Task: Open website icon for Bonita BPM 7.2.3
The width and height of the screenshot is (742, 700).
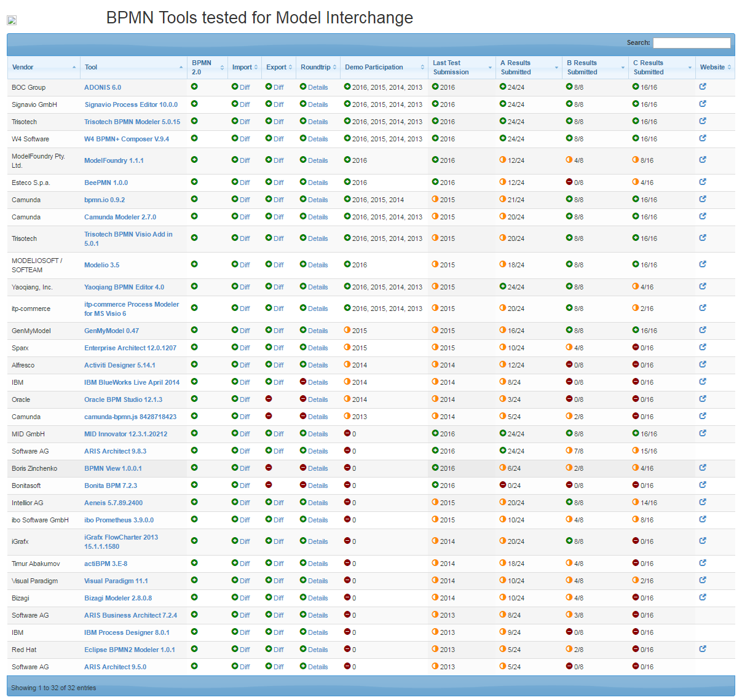Action: [x=703, y=485]
